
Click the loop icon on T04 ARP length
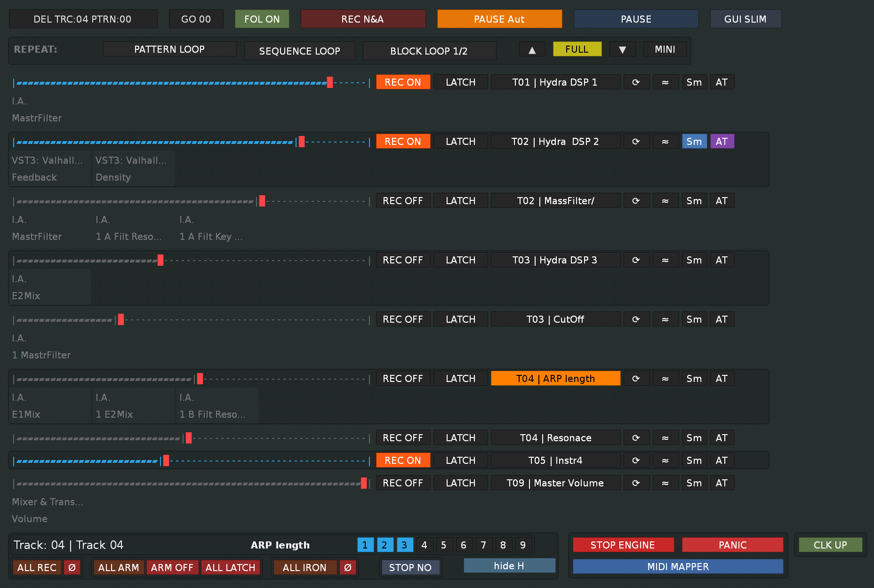click(636, 379)
